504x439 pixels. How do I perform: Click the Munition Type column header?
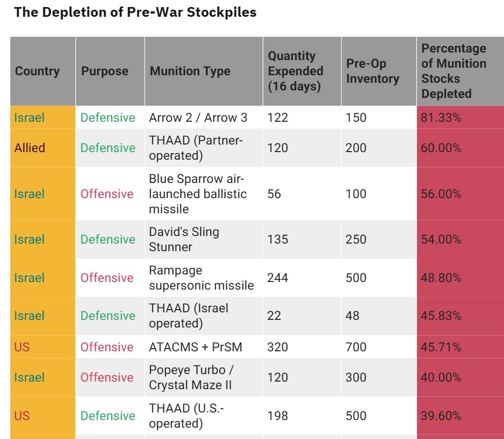click(190, 71)
